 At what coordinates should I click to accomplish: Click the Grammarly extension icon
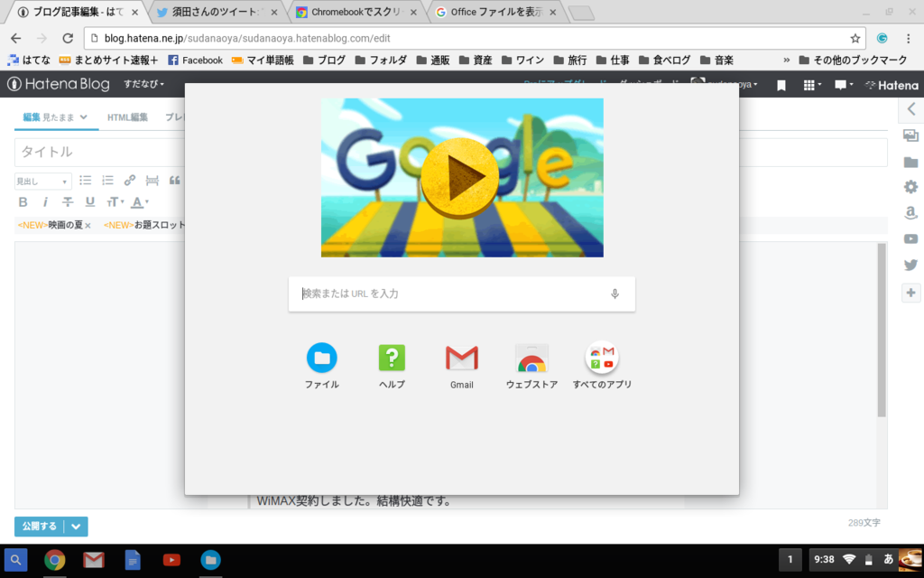(x=882, y=38)
